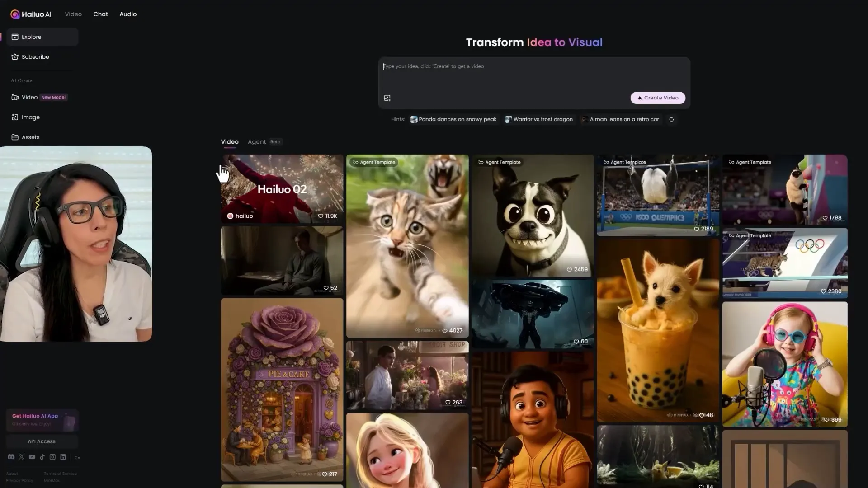Open the YouTube link icon
This screenshot has width=868, height=488.
[x=32, y=457]
